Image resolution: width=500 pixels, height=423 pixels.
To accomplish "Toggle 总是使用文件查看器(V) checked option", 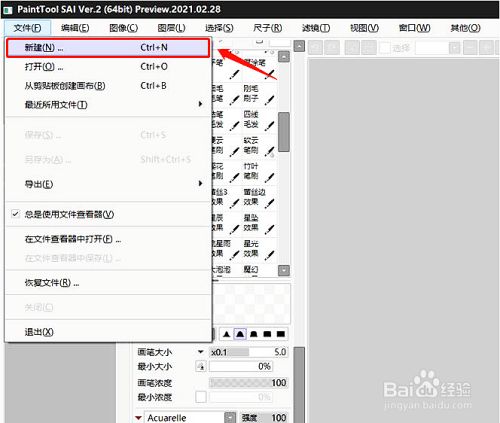I will (108, 214).
